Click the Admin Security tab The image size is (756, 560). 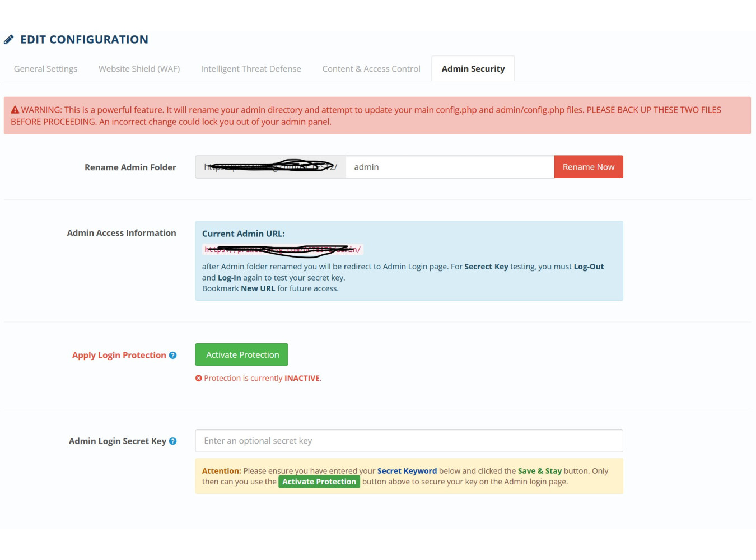[473, 69]
